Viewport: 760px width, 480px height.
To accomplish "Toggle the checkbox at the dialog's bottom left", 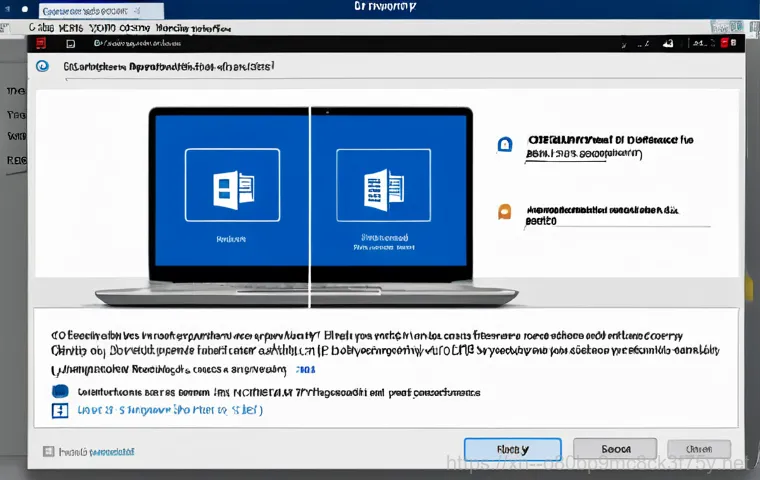I will [x=48, y=451].
